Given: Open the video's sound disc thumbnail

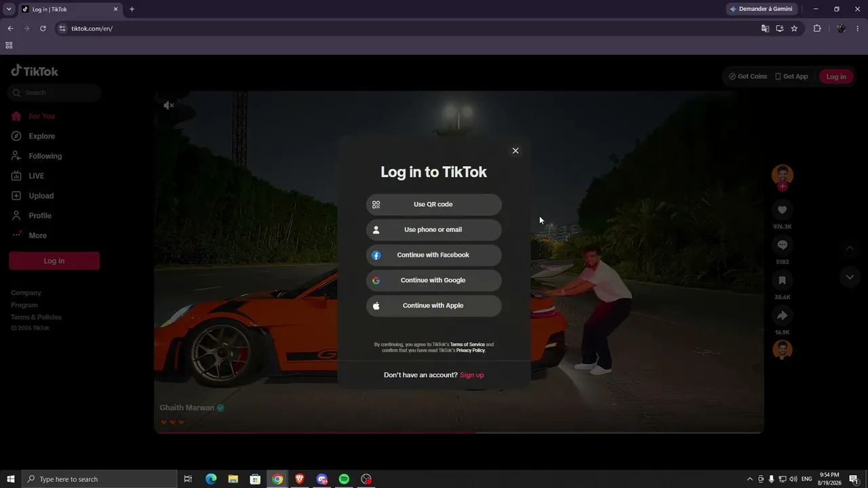Looking at the screenshot, I should click(x=783, y=350).
